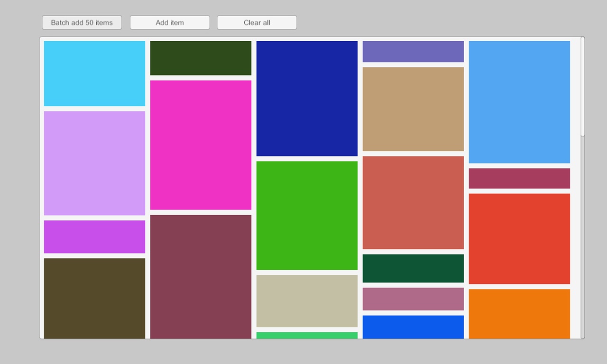This screenshot has height=364, width=607.
Task: Choose the large light blue tile
Action: point(519,102)
